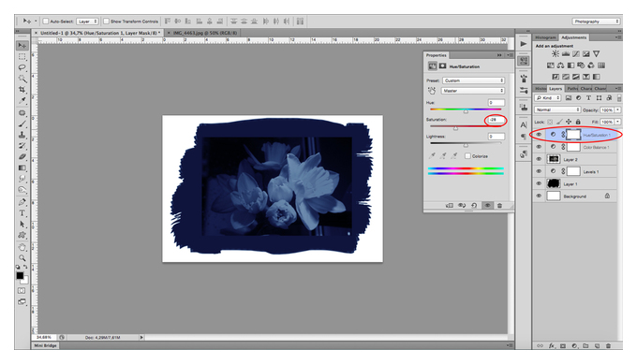The height and width of the screenshot is (364, 637).
Task: Select the Gradient tool
Action: coord(22,167)
